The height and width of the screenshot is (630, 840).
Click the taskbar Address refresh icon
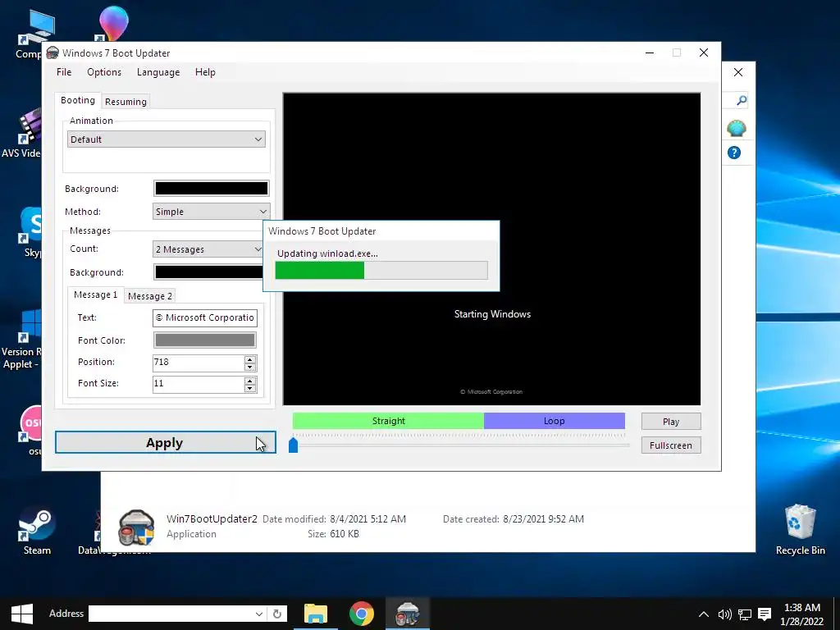pyautogui.click(x=277, y=614)
